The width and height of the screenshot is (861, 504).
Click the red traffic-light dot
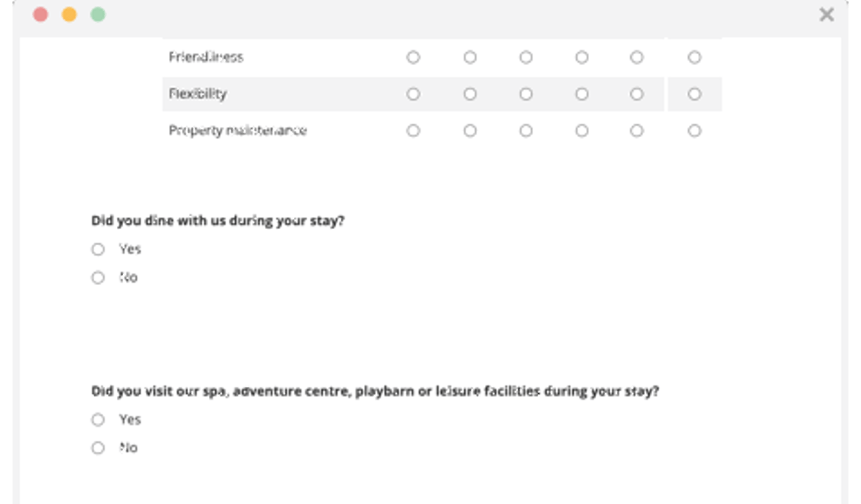tap(40, 15)
